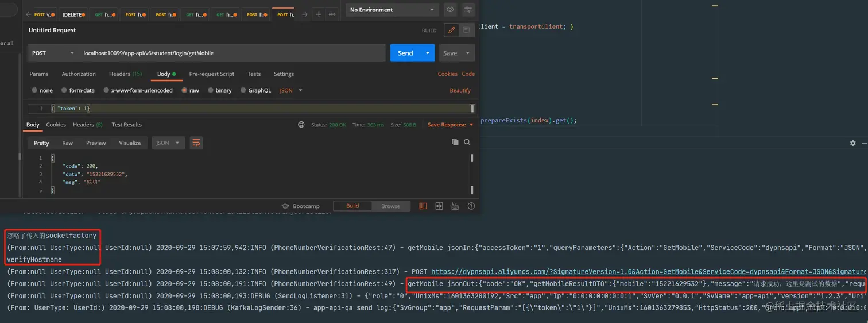
Task: Open the orange Cookies link
Action: tap(447, 74)
